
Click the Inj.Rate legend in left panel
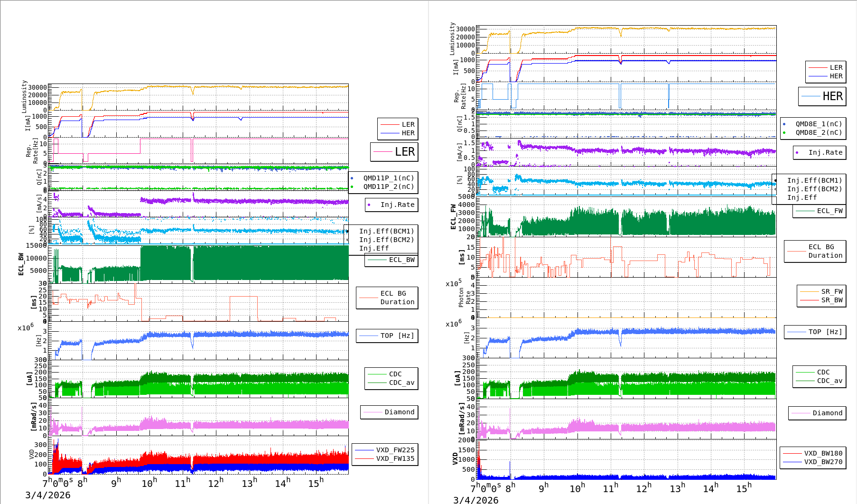pos(391,205)
